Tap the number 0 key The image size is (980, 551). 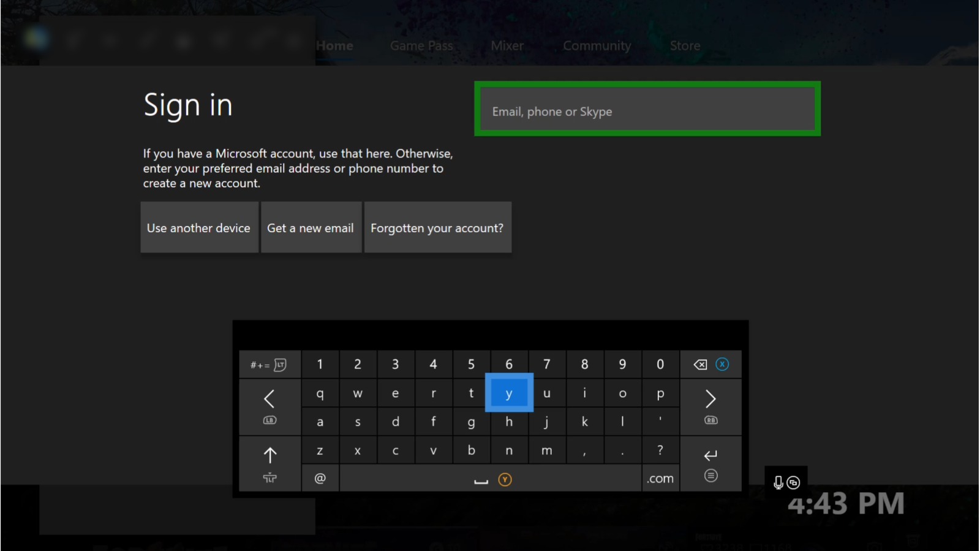tap(660, 364)
